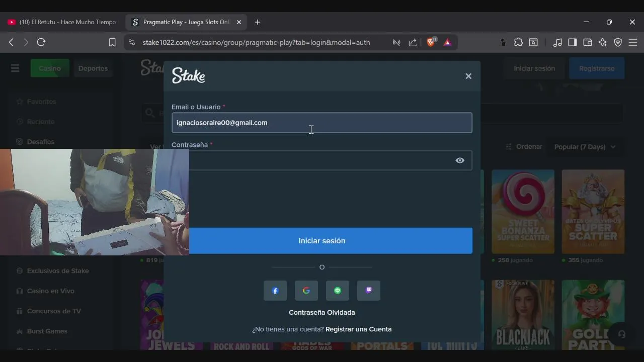Open the Stake sidebar hamburger menu
Viewport: 644px width, 362px height.
[x=15, y=68]
